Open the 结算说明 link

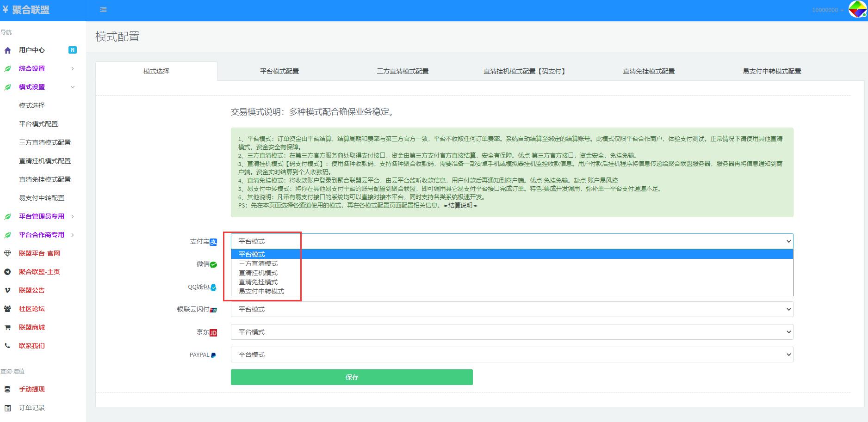460,205
